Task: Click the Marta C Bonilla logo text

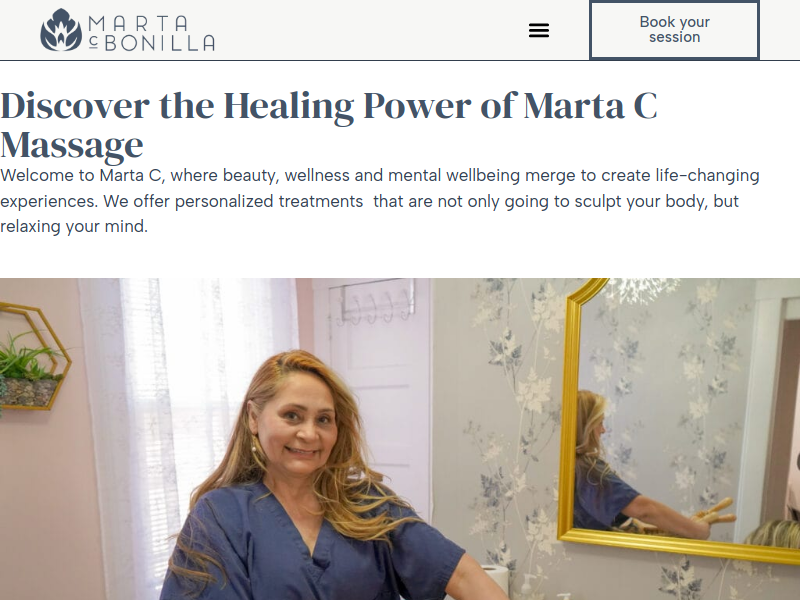Action: pos(151,33)
